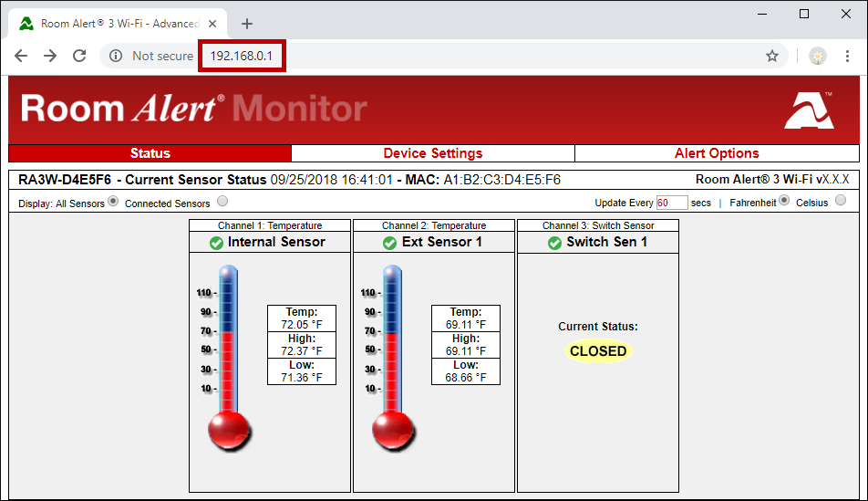Switch to the Status tab
The height and width of the screenshot is (501, 868).
pos(150,153)
